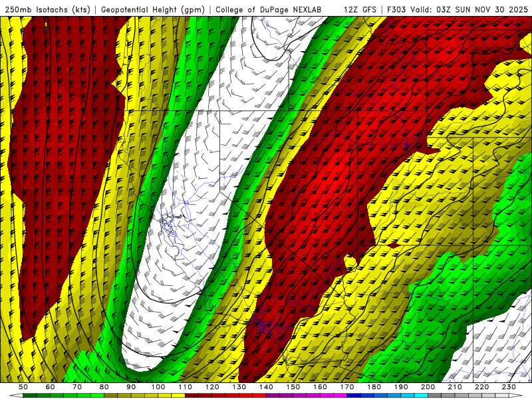This screenshot has width=532, height=399.
Task: Click the left arrow end of color bar
Action: pyautogui.click(x=16, y=396)
